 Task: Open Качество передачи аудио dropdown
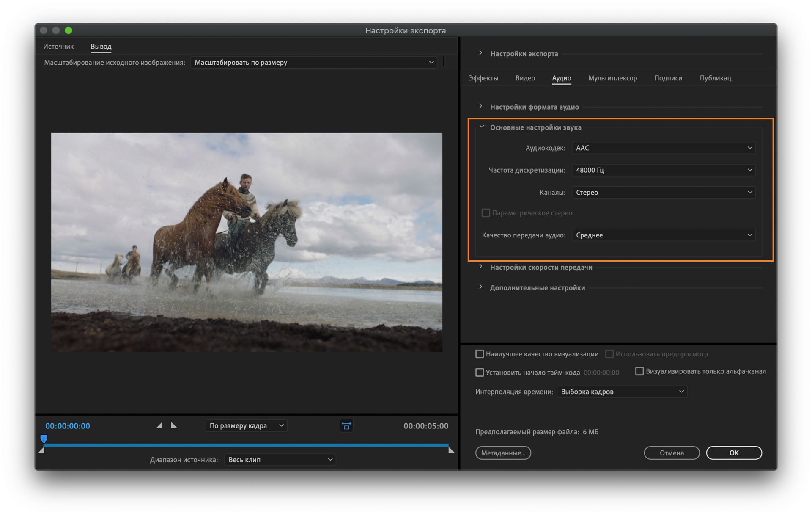[664, 235]
